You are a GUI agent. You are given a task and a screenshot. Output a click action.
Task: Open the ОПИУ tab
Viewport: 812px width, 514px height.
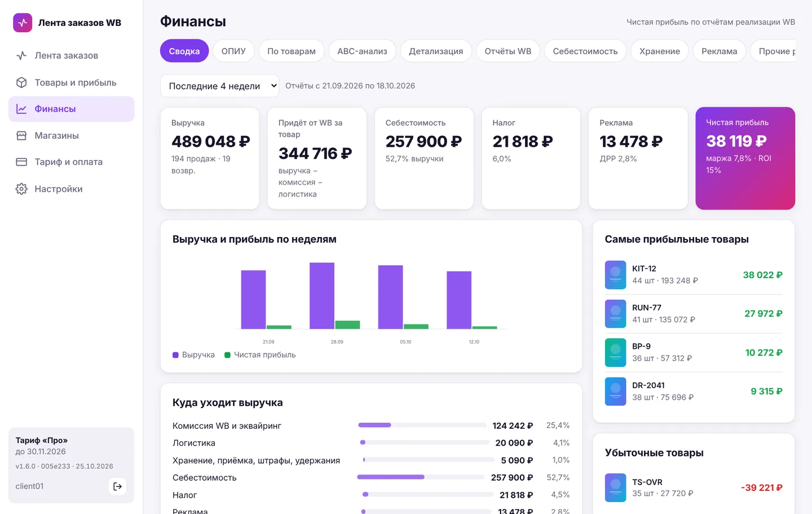[233, 51]
